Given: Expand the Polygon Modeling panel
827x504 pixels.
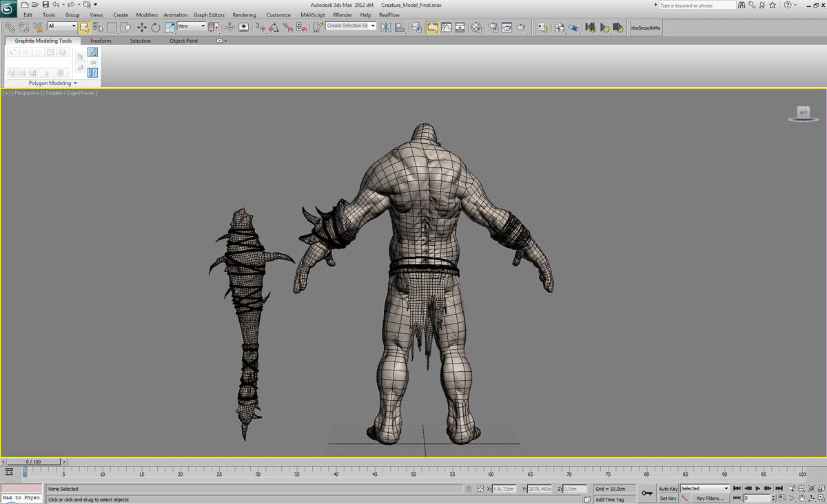Looking at the screenshot, I should tap(53, 83).
